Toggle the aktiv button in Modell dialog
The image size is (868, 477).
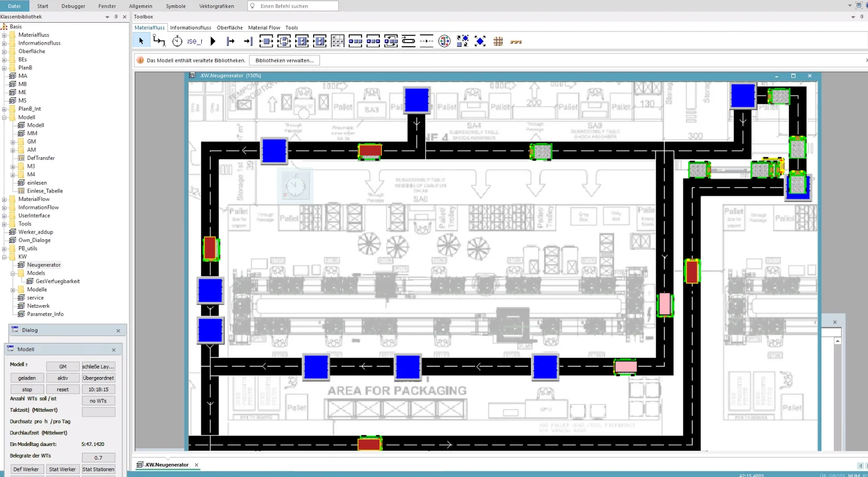(x=63, y=378)
